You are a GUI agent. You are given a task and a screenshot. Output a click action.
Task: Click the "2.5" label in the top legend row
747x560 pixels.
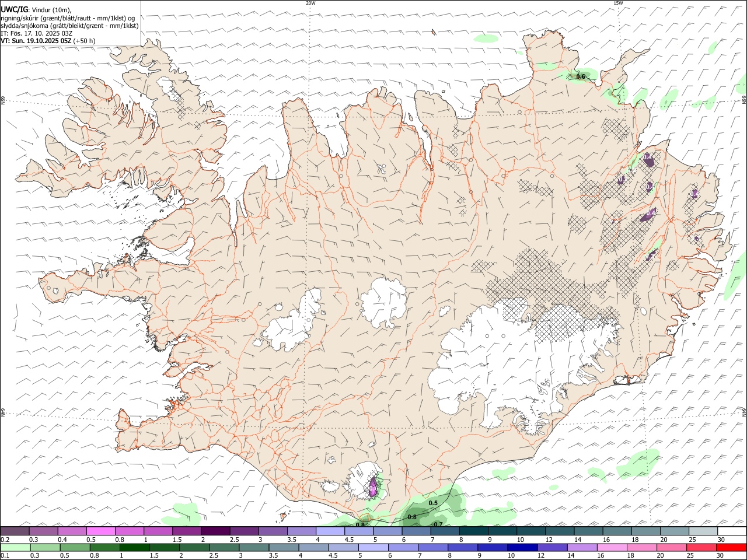tap(234, 540)
